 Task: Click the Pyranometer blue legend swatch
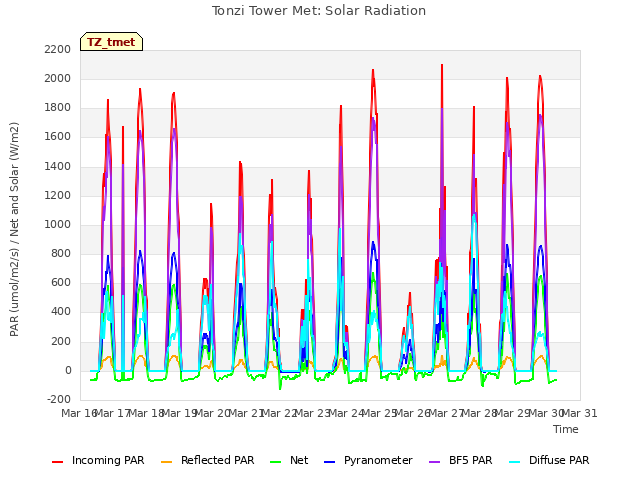pyautogui.click(x=329, y=462)
